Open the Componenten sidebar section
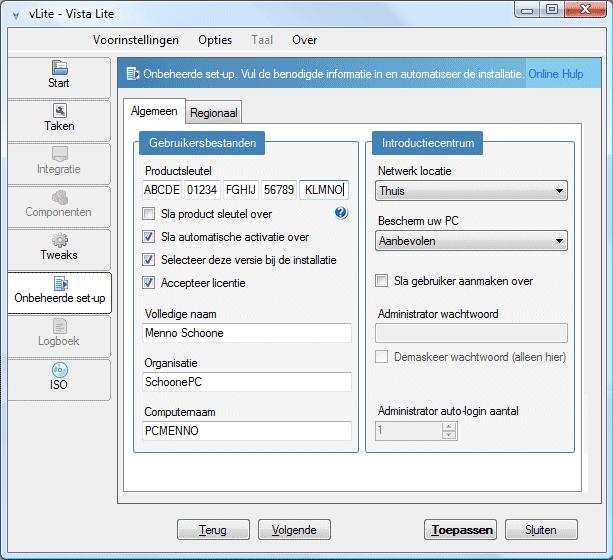613x560 pixels. (x=59, y=206)
